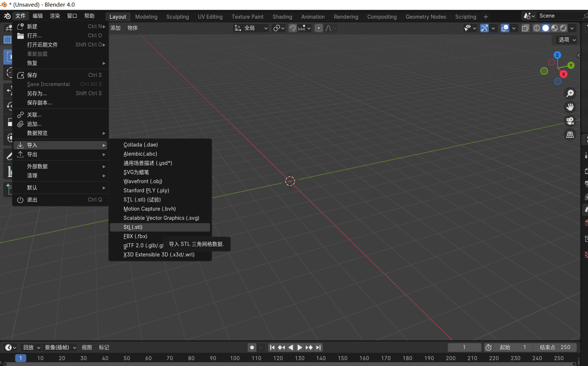Toggle auto keying record button

click(x=252, y=348)
